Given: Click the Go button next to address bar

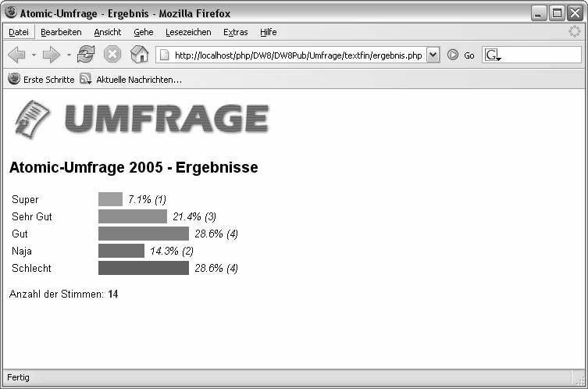Looking at the screenshot, I should coord(461,55).
